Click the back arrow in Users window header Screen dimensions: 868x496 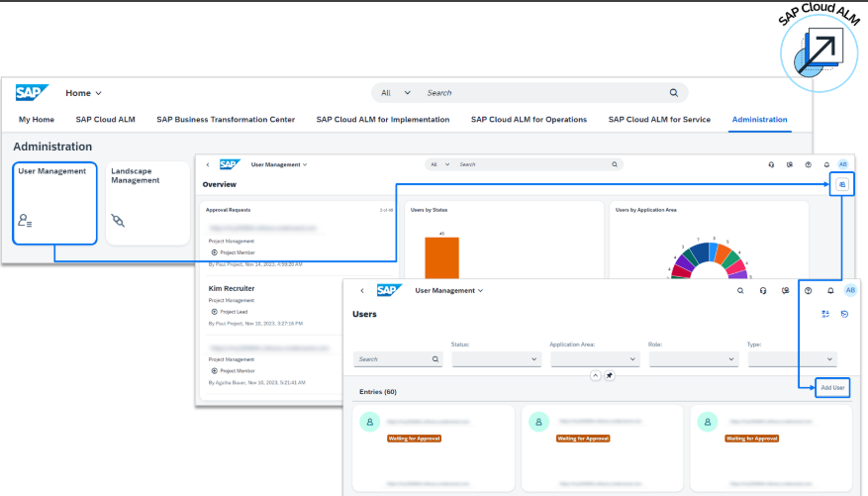point(361,290)
